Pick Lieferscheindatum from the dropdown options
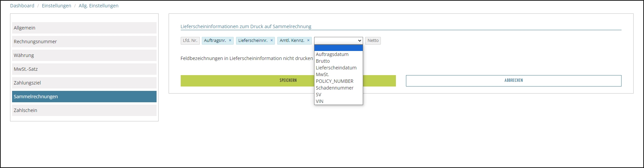This screenshot has width=644, height=168. tap(336, 68)
